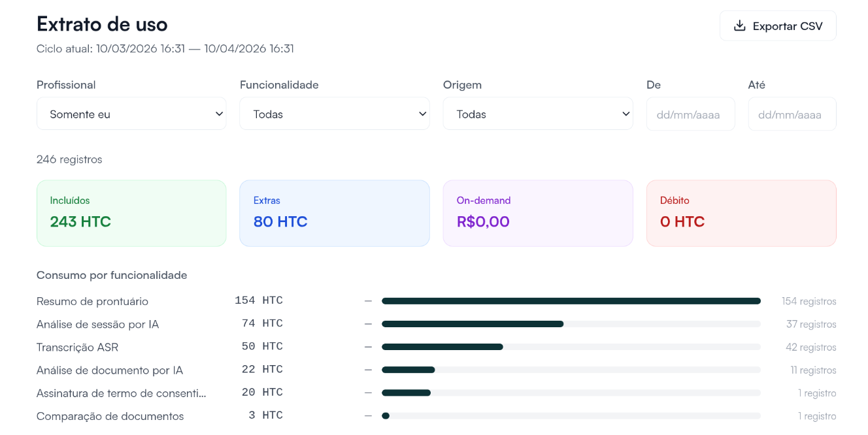Click the Ciclo atual date range text
Viewport: 868px width, 435px height.
pyautogui.click(x=165, y=49)
